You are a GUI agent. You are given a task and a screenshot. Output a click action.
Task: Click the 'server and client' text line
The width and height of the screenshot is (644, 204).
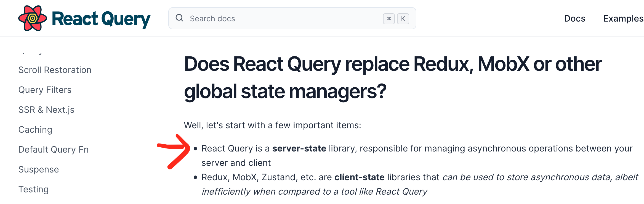click(236, 163)
